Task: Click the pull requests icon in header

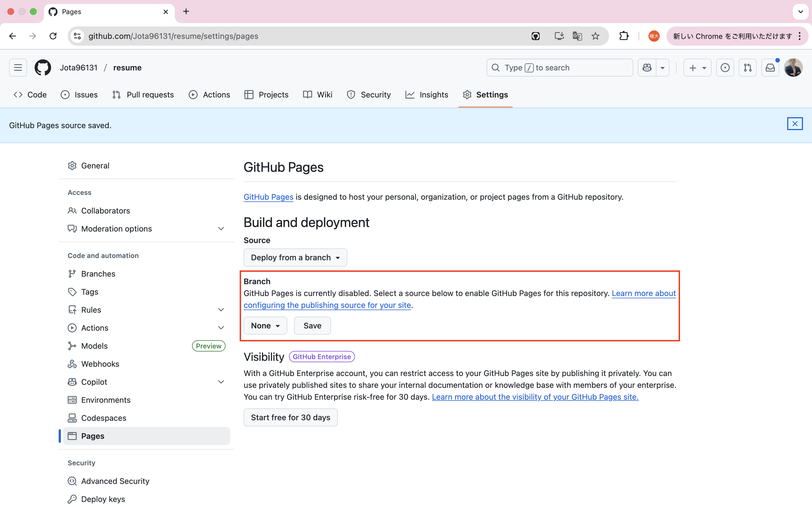Action: pyautogui.click(x=747, y=67)
